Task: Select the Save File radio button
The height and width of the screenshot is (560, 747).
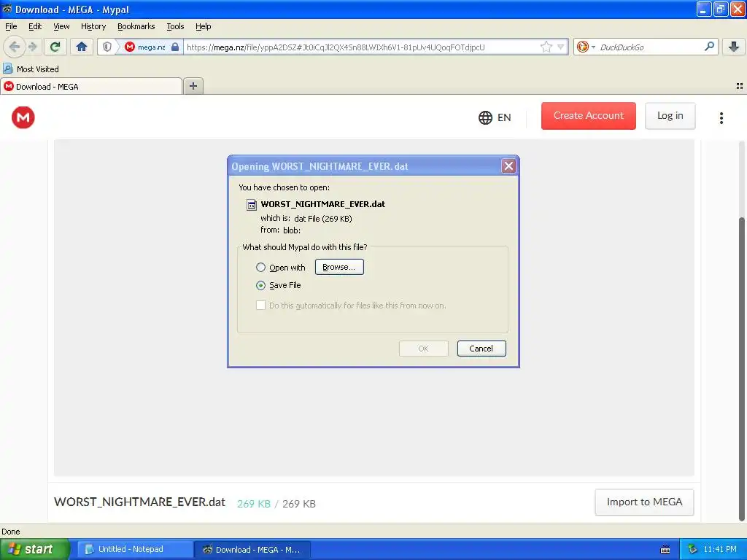Action: pos(260,285)
